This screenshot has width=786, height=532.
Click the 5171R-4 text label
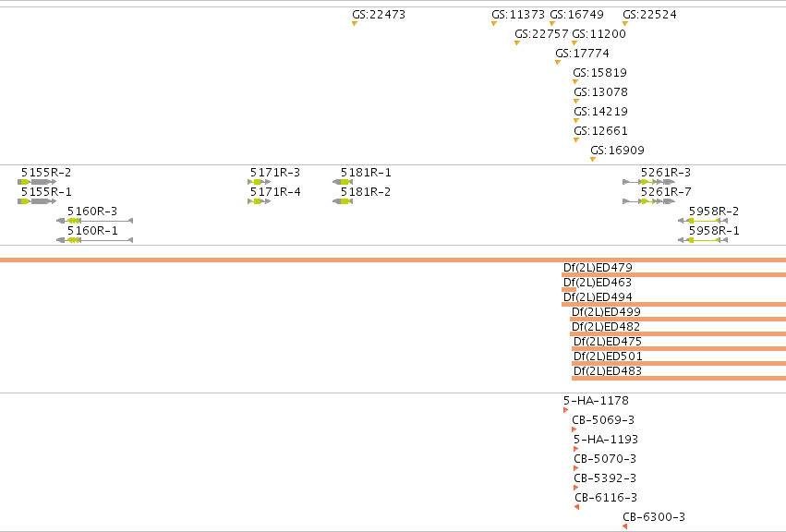275,192
